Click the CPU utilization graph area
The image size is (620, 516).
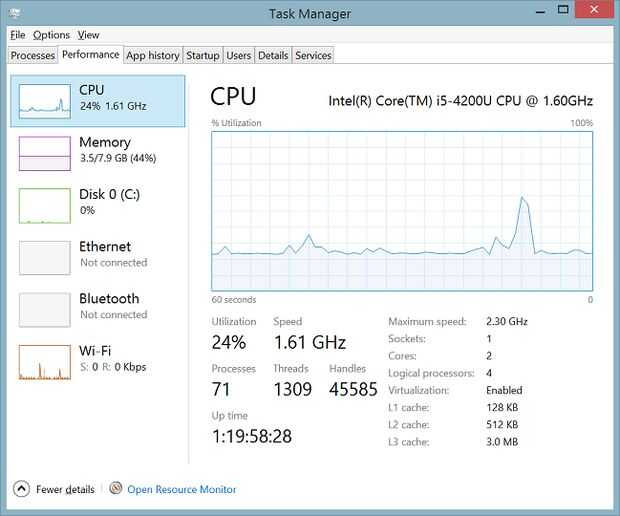pos(401,210)
